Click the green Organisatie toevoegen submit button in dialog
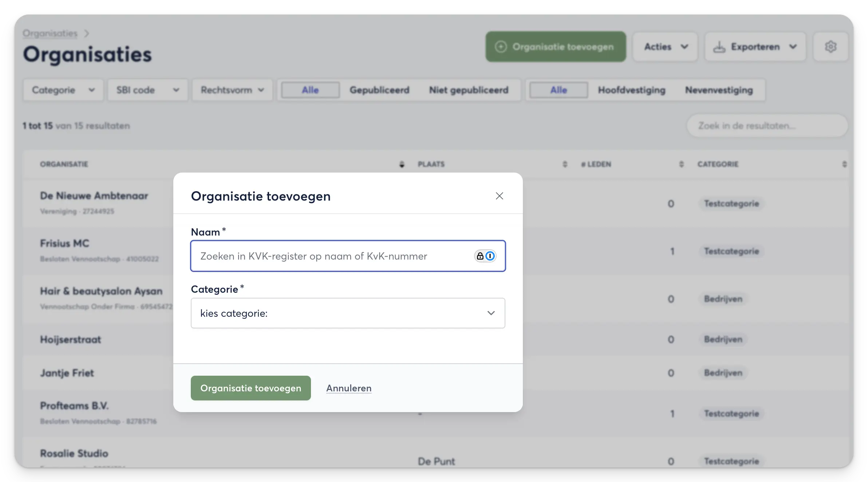Viewport: 868px width, 482px height. [250, 388]
